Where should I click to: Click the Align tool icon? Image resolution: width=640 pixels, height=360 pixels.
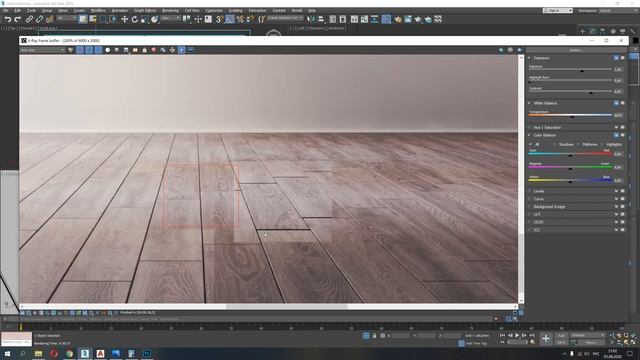coord(321,19)
